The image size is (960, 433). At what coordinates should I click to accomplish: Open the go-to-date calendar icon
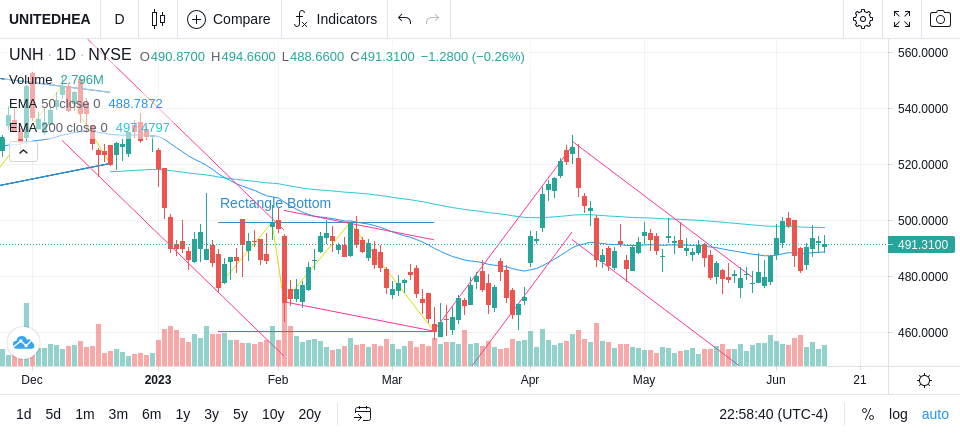[x=362, y=415]
